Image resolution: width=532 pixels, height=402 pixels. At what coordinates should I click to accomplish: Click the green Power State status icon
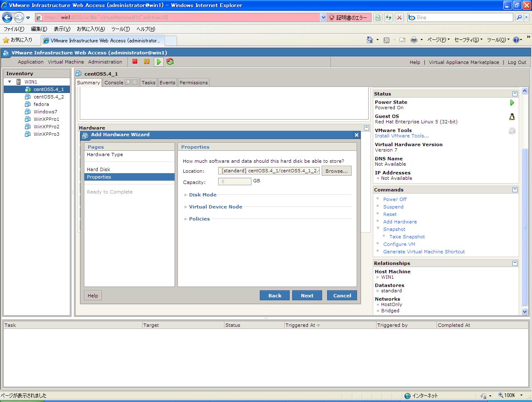point(512,103)
